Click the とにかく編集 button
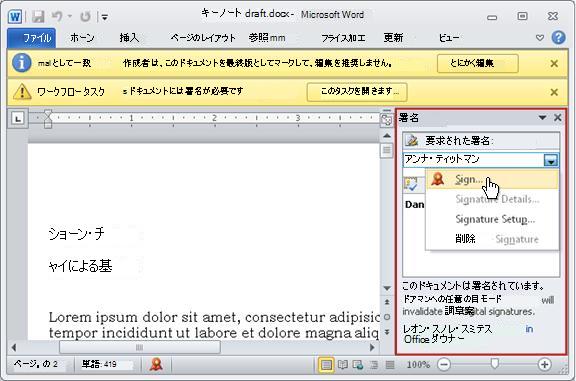Viewport: 576px width, 381px height. (x=478, y=63)
